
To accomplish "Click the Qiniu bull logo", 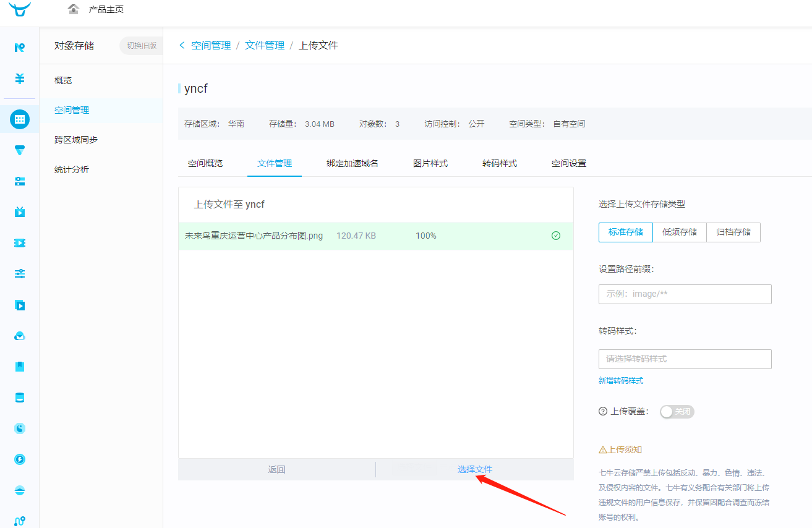I will tap(20, 9).
